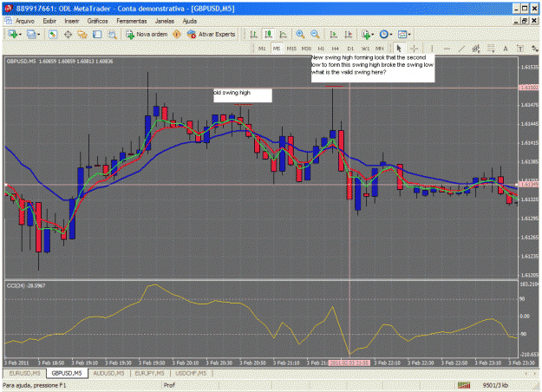Screen dimensions: 542x392
Task: Open the Exibir menu
Action: pos(49,21)
